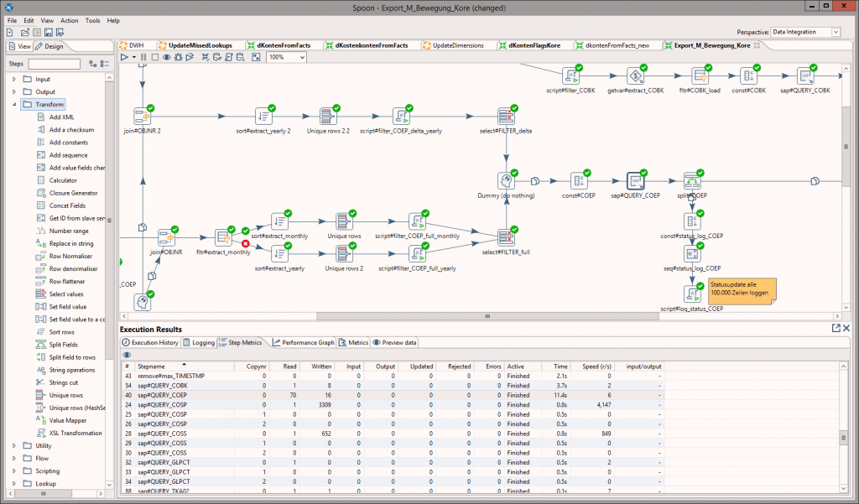
Task: Preview the transformation using the eye icon
Action: coord(166,57)
